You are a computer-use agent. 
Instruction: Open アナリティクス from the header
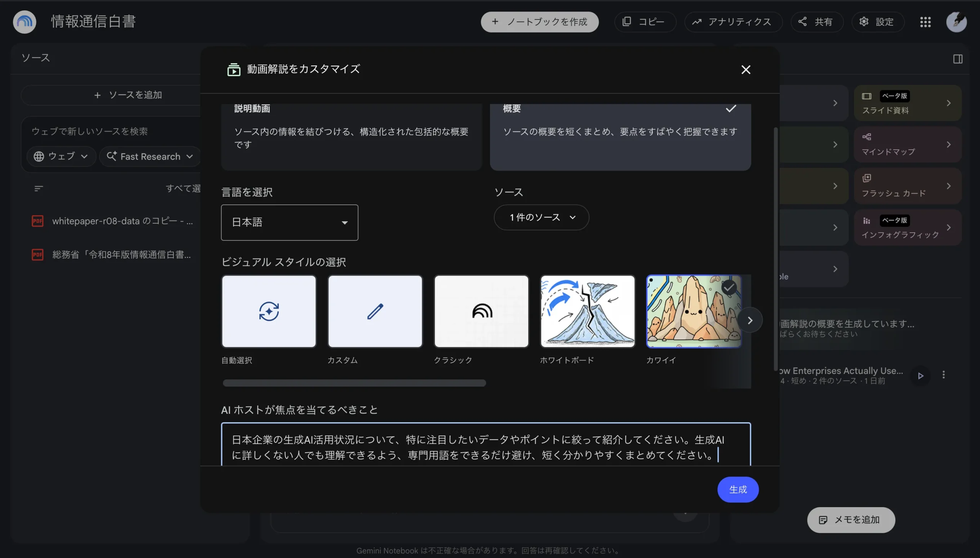(x=733, y=22)
